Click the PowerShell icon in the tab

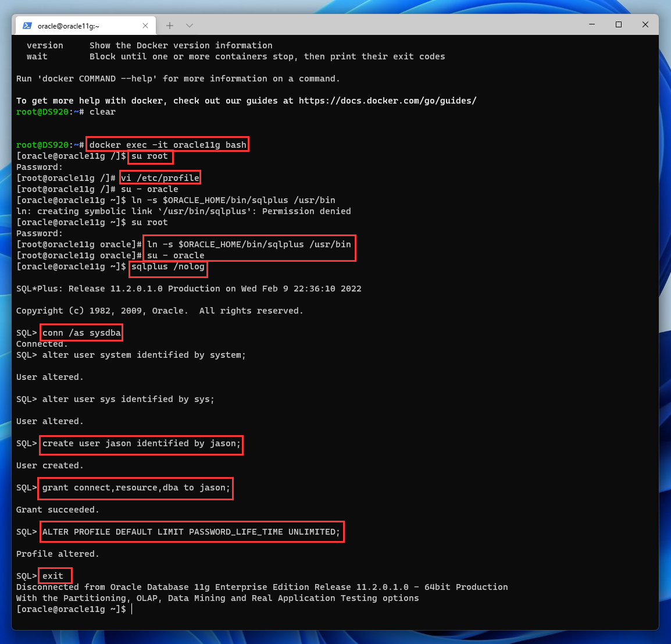(27, 26)
